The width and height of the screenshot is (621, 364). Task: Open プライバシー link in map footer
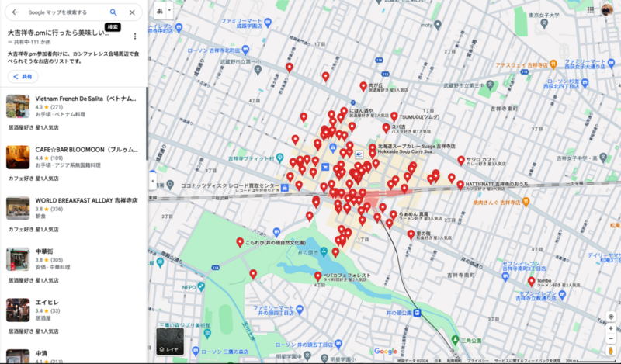click(x=477, y=361)
